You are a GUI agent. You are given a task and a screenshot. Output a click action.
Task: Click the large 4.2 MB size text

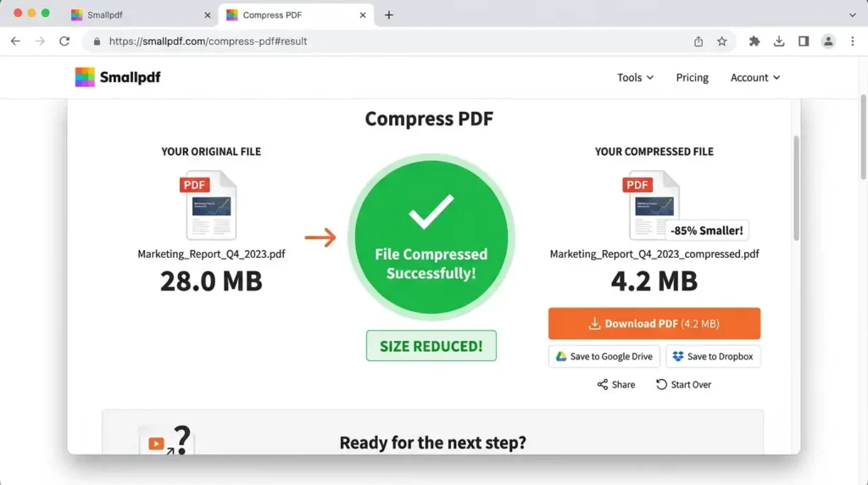pos(654,281)
